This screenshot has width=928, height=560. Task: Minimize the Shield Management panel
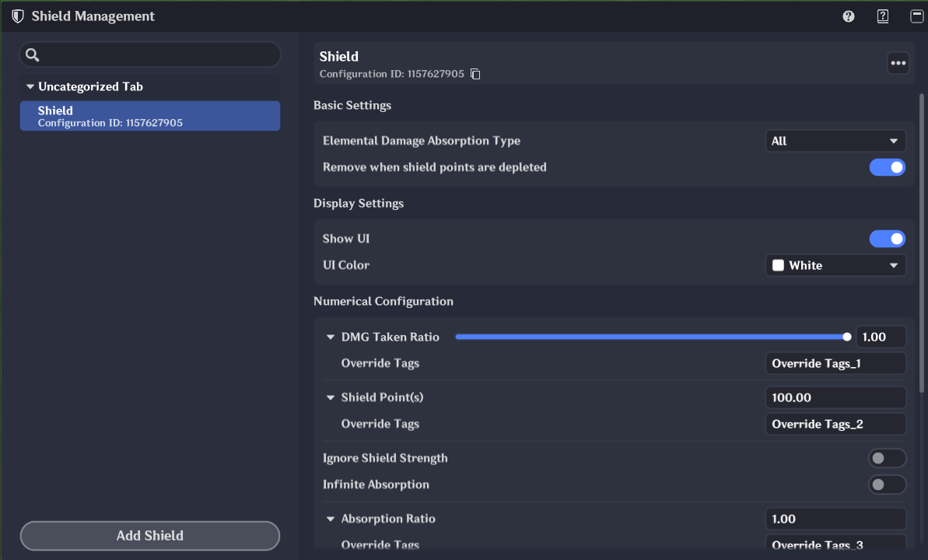tap(916, 16)
